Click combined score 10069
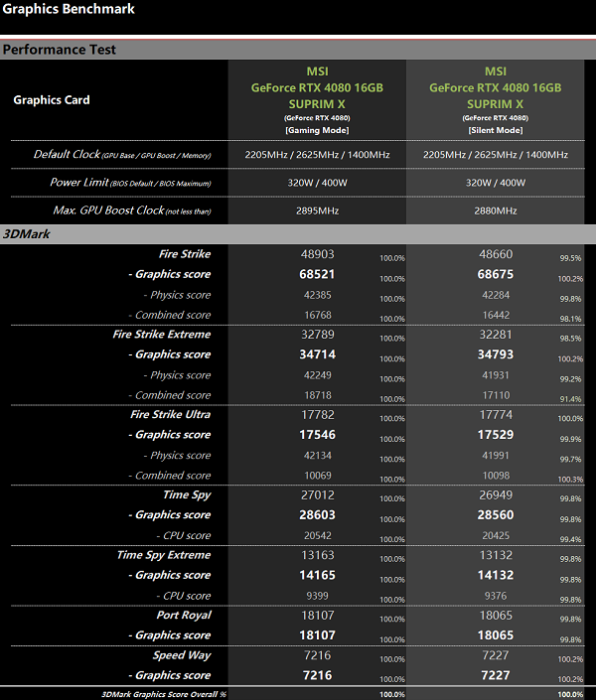This screenshot has height=700, width=596. 317,476
